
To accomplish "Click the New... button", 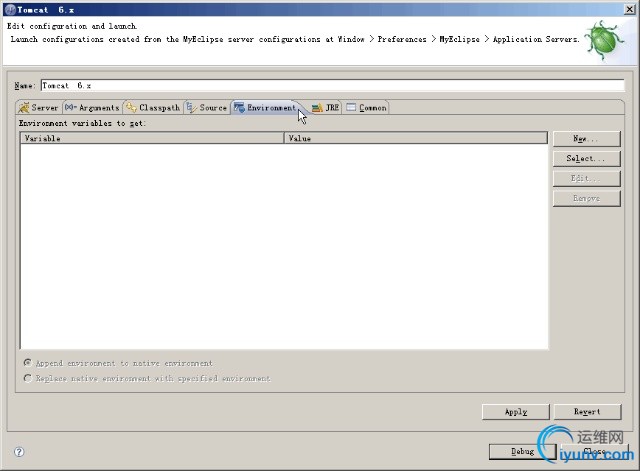I will pos(587,138).
